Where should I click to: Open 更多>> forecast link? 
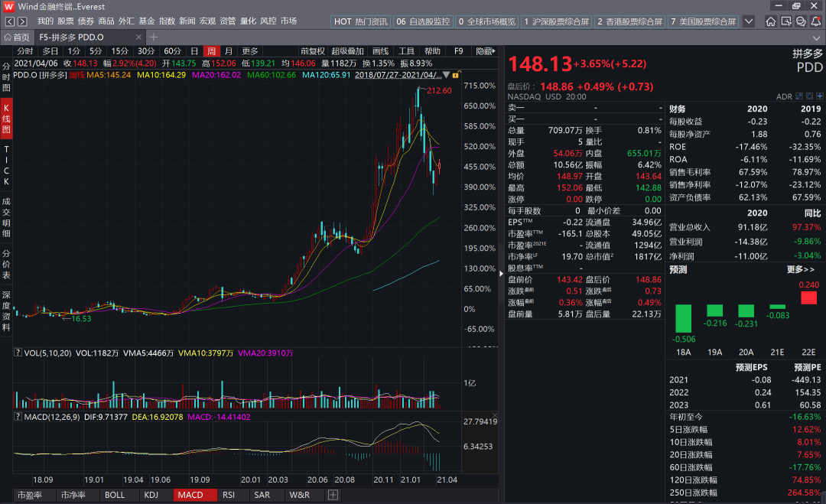[x=801, y=270]
